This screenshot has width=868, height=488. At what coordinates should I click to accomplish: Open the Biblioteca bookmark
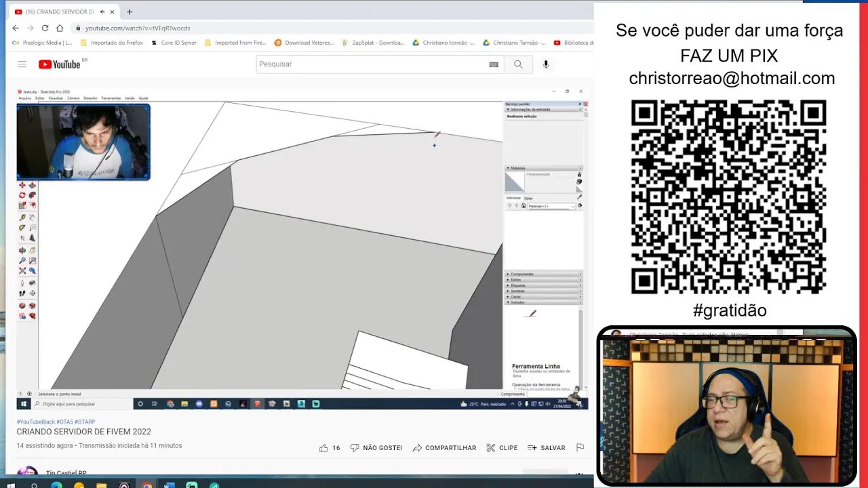[574, 43]
